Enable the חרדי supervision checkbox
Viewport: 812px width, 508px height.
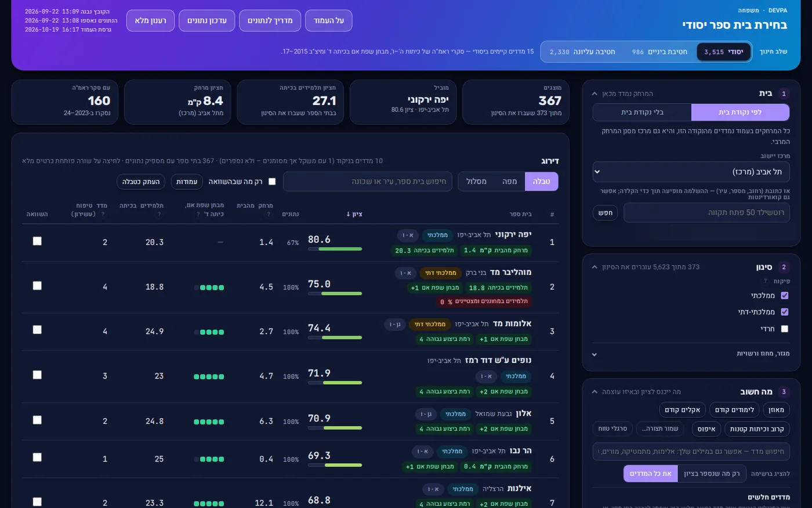[x=785, y=329]
